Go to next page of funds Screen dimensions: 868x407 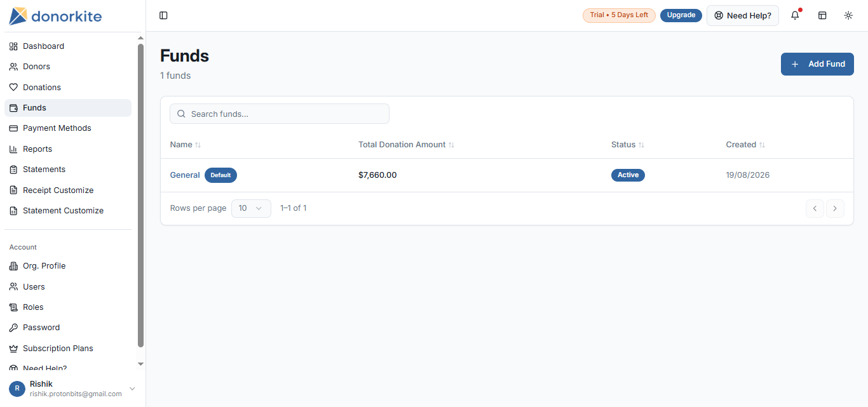click(835, 208)
